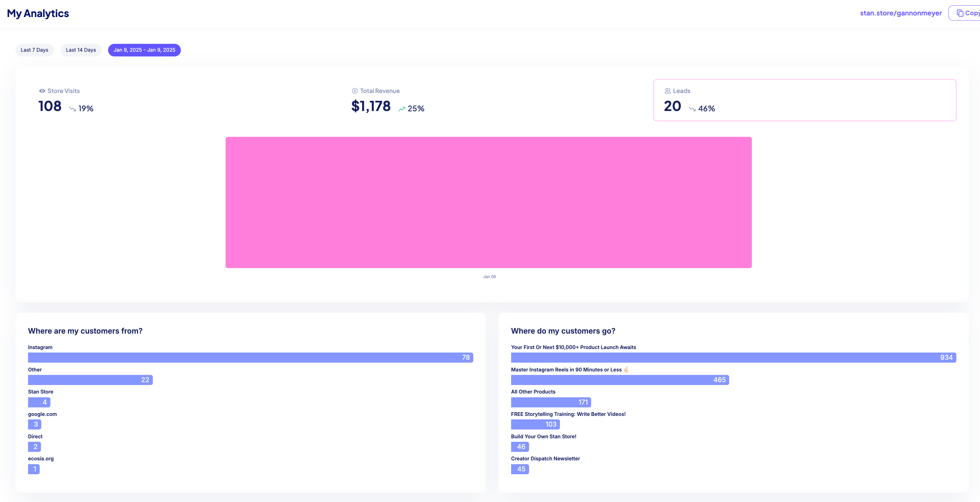Click the downward trend arrow near 46%

coord(692,109)
